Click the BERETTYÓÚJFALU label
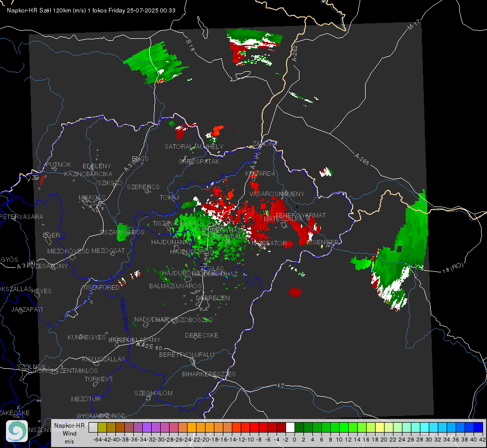This screenshot has height=448, width=487. click(x=187, y=355)
